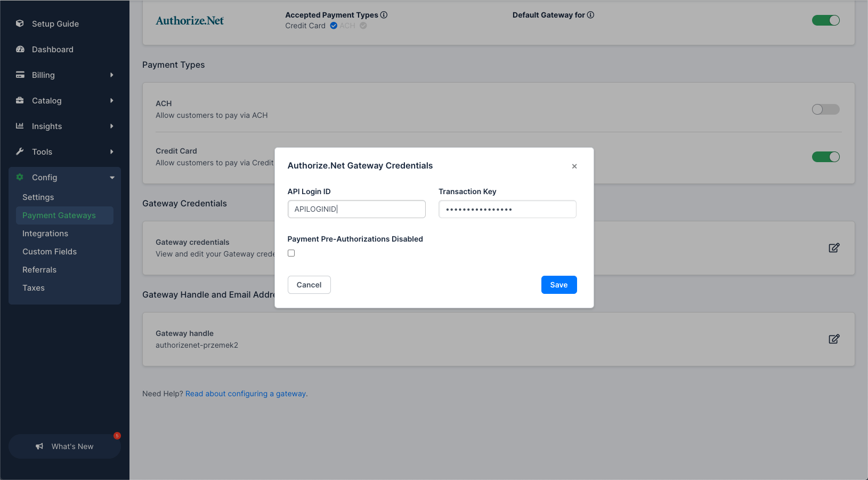Close the Gateway Credentials dialog with X
Screen dimensions: 868x480
click(x=574, y=166)
